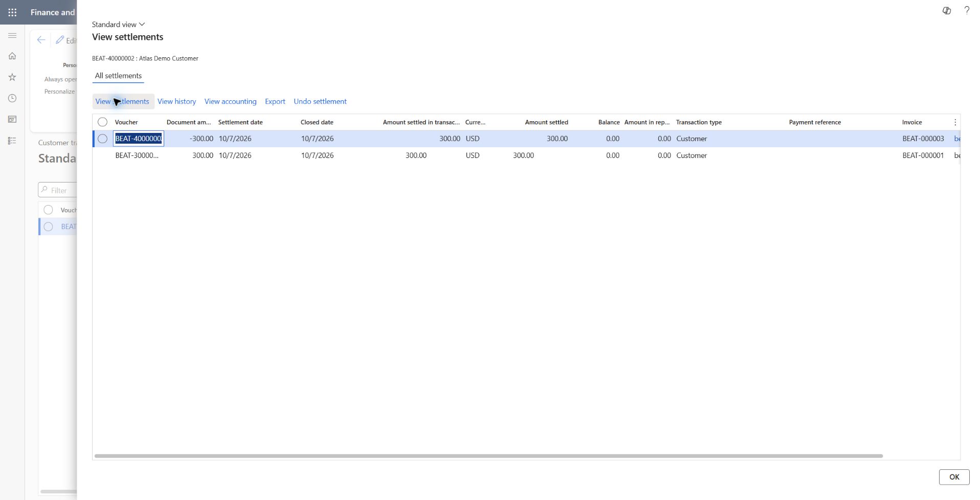Open Favorites star icon
Screen dimensions: 980x500
point(12,77)
